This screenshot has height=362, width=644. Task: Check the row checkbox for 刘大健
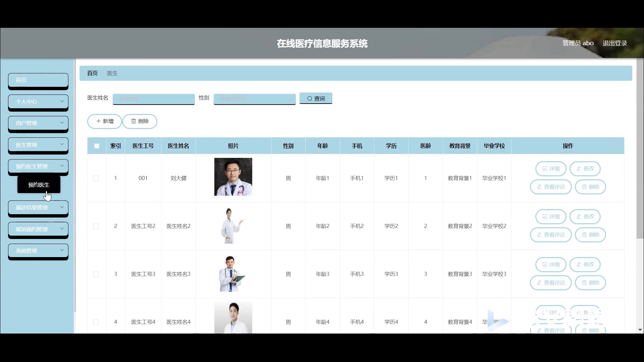(96, 178)
